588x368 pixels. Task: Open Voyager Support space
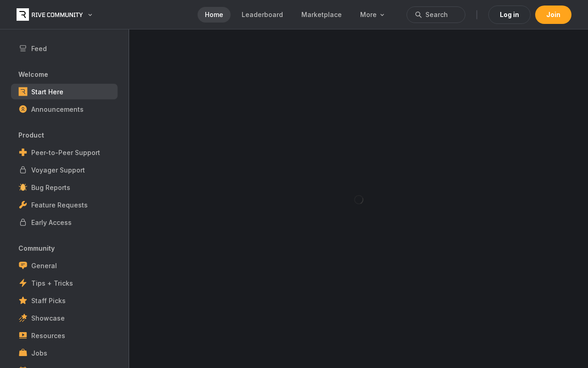pos(64,170)
